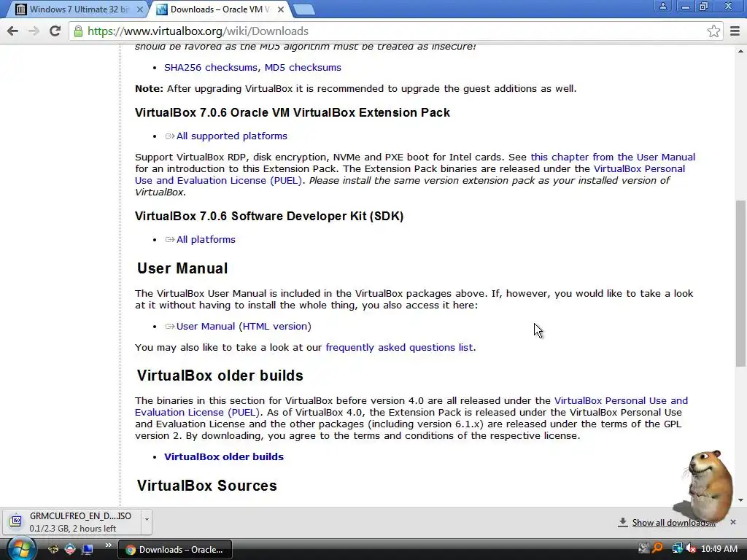Click the first quick launch icon

53,550
